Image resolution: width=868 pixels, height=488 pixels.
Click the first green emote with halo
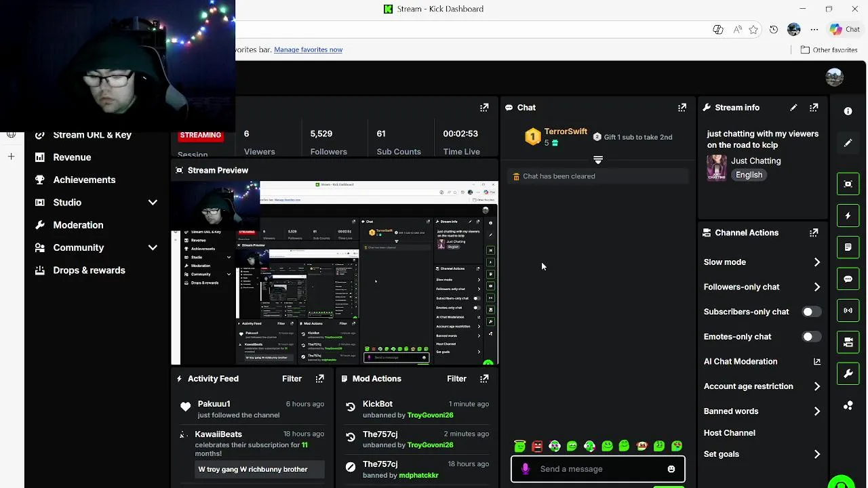pos(519,446)
